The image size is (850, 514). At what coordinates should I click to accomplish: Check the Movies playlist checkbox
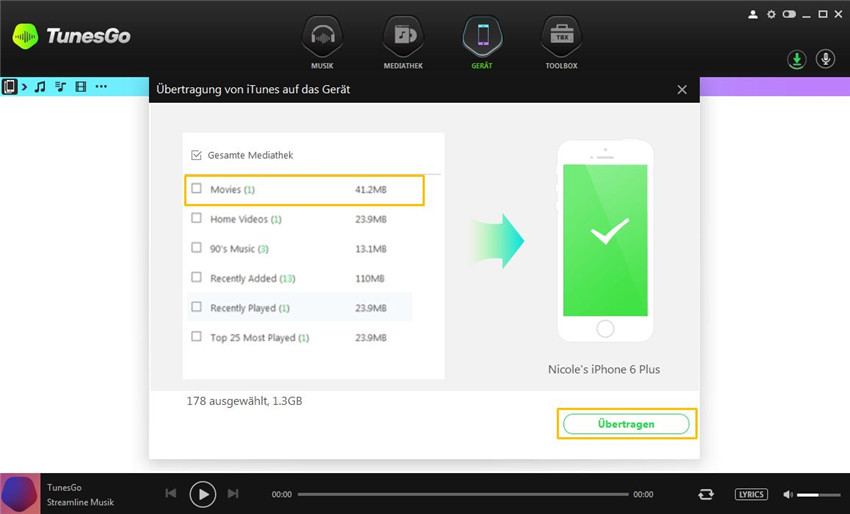coord(196,189)
